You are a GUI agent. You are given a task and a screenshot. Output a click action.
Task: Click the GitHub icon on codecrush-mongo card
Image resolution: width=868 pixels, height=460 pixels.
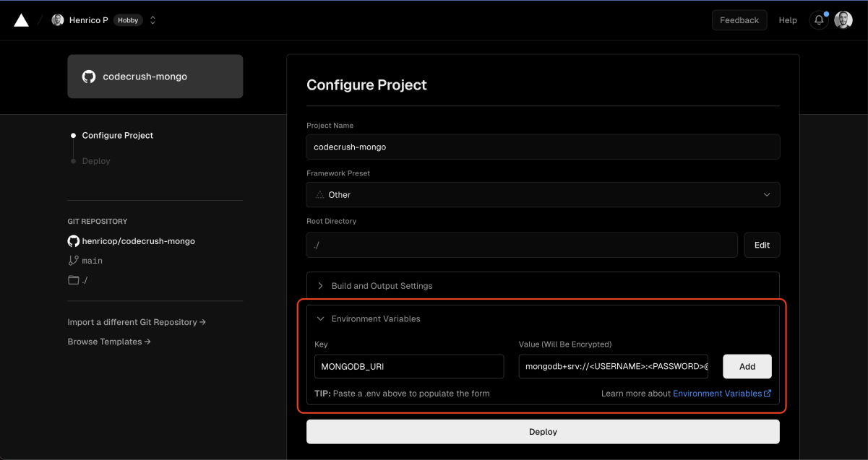point(89,76)
